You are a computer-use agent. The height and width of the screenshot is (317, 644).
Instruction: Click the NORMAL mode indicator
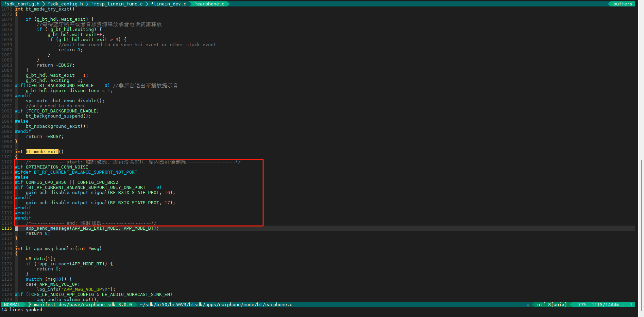(x=12, y=304)
